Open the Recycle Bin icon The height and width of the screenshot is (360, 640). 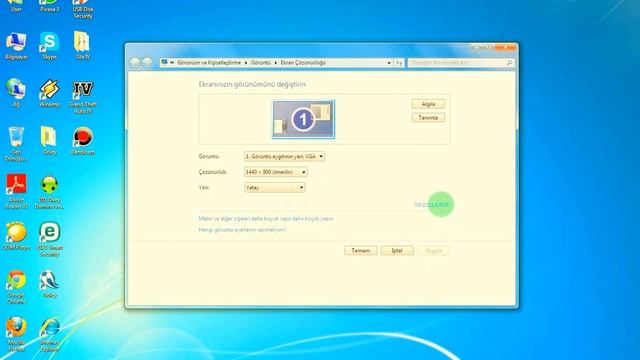pyautogui.click(x=16, y=144)
